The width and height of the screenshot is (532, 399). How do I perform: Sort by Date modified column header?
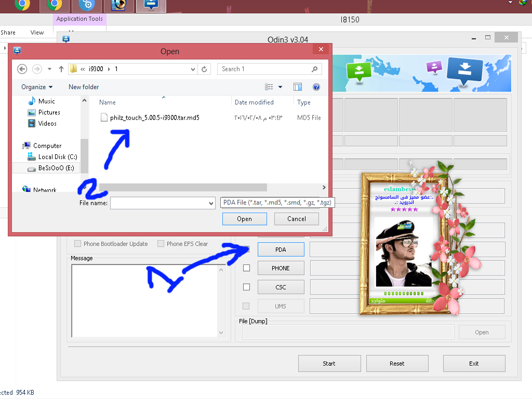254,102
